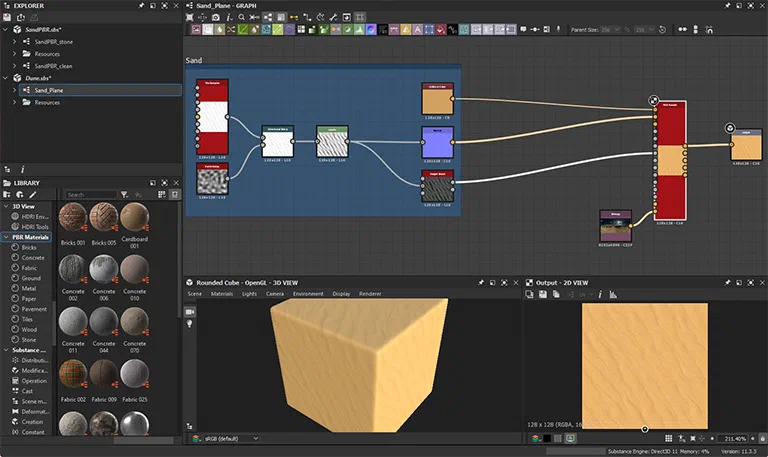Toggle 2D view zoom lock
This screenshot has height=457, width=768.
point(762,438)
